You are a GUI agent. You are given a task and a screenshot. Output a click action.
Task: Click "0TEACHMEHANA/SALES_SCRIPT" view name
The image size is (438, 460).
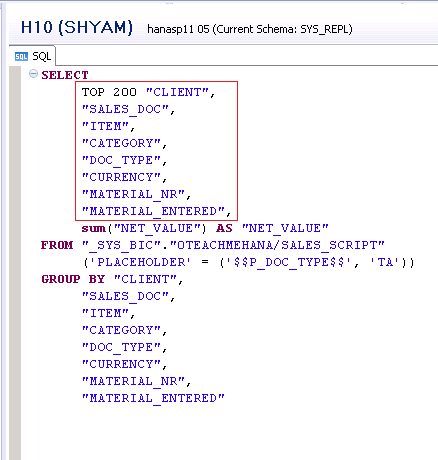[277, 245]
